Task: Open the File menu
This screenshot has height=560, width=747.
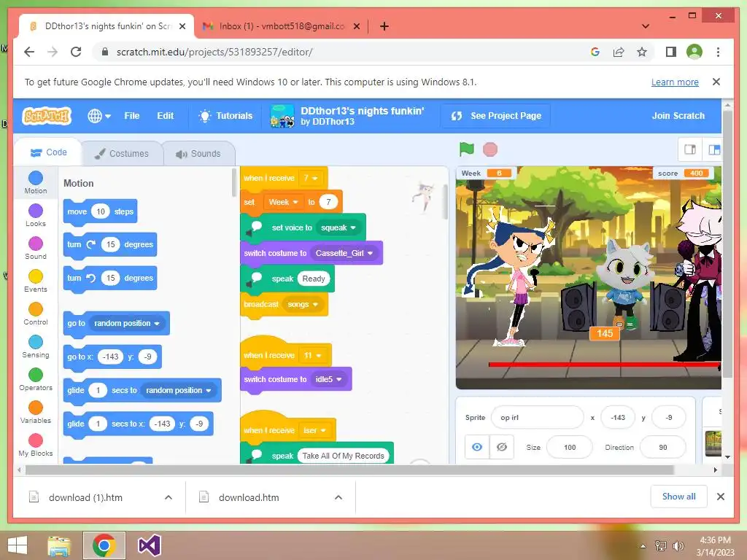Action: (x=132, y=116)
